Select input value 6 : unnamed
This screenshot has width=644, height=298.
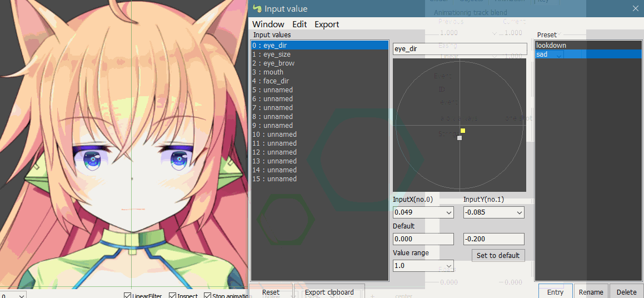(x=319, y=98)
